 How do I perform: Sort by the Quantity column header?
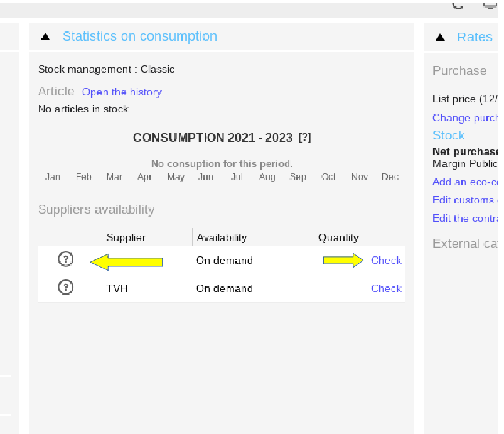338,238
